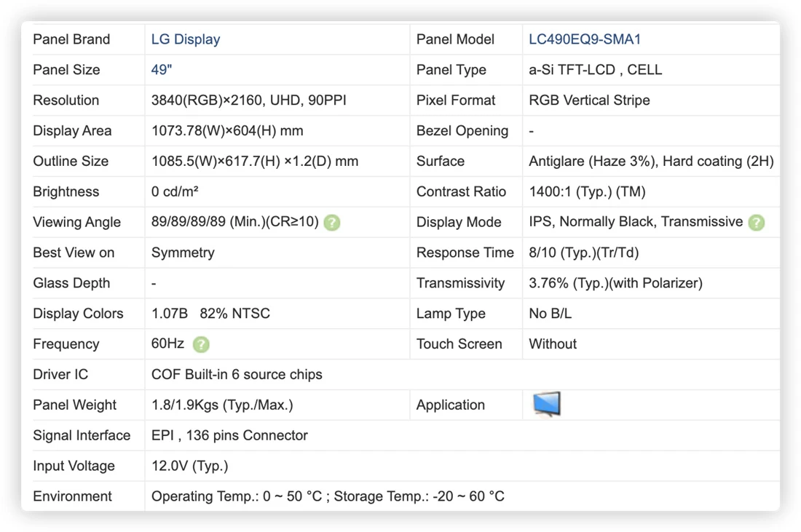801x532 pixels.
Task: Click the Glass Depth label
Action: click(71, 283)
